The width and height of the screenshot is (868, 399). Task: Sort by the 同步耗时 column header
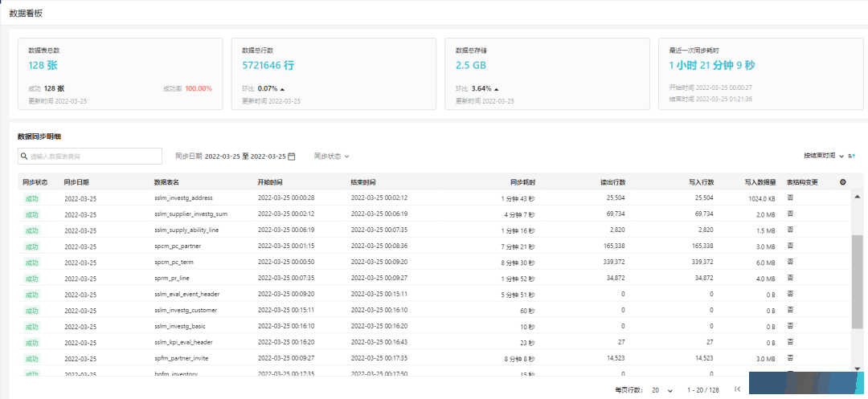click(523, 182)
